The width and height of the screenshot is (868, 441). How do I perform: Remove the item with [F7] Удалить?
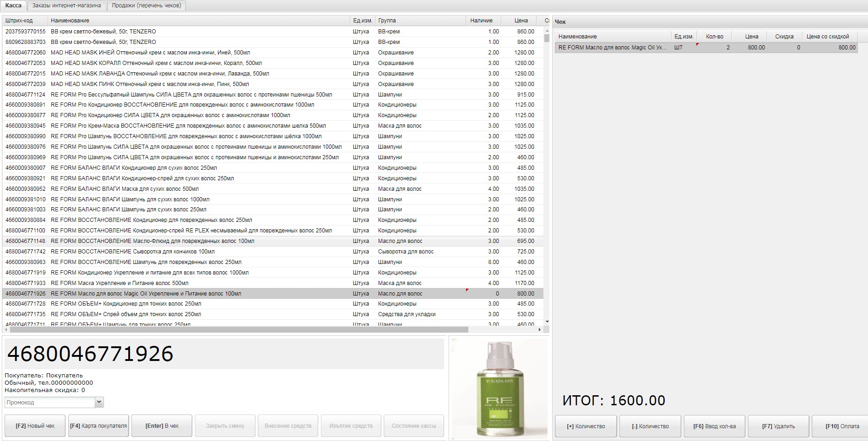click(779, 426)
